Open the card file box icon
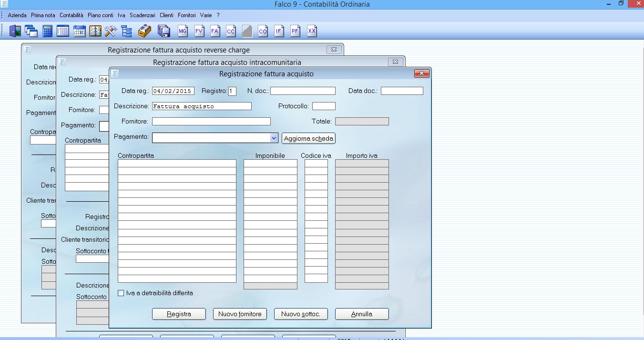The height and width of the screenshot is (340, 644). click(144, 31)
